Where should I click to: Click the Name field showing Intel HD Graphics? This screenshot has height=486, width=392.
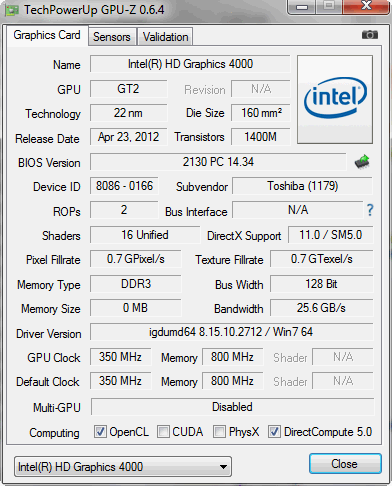tap(190, 64)
